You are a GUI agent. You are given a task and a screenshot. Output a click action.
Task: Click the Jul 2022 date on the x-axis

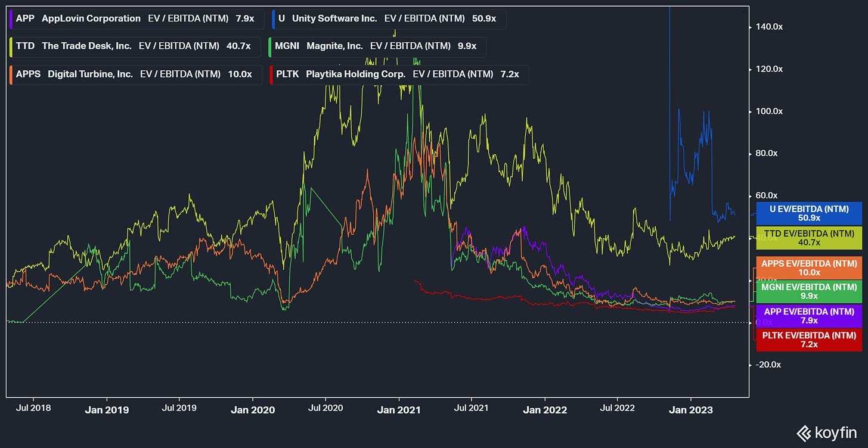[x=618, y=408]
